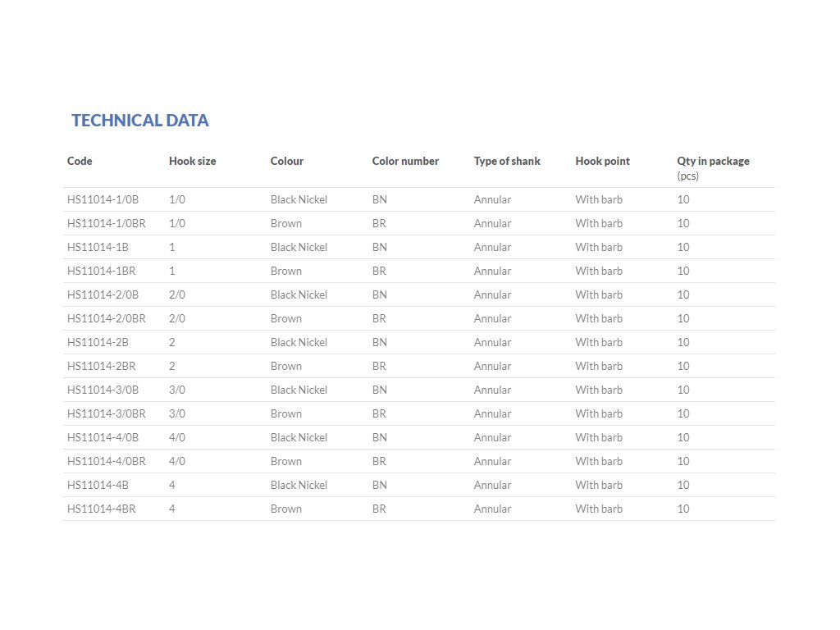The height and width of the screenshot is (630, 840).
Task: Click the Type of shank header
Action: pos(507,161)
